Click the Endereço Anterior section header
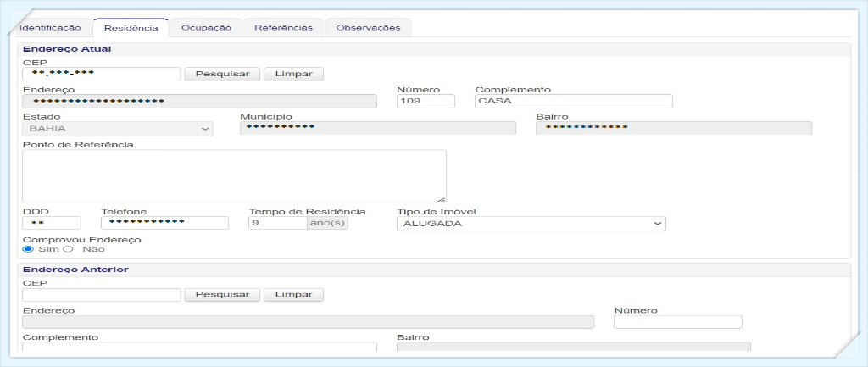Viewport: 868px width, 367px height. 434,270
